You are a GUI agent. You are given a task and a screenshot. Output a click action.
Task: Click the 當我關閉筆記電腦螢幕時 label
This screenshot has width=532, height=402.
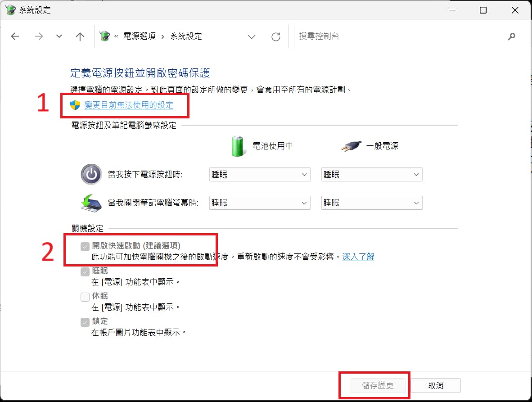click(153, 203)
